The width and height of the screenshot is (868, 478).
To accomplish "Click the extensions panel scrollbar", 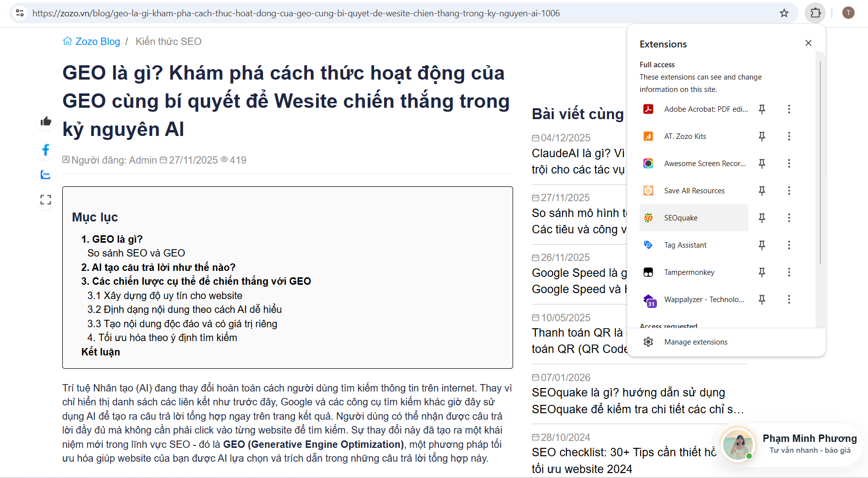I will pos(820,163).
